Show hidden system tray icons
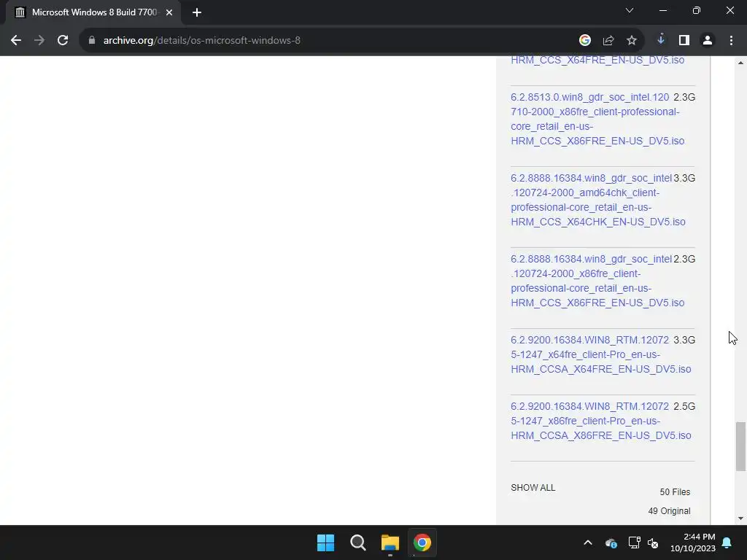This screenshot has height=560, width=747. (588, 542)
